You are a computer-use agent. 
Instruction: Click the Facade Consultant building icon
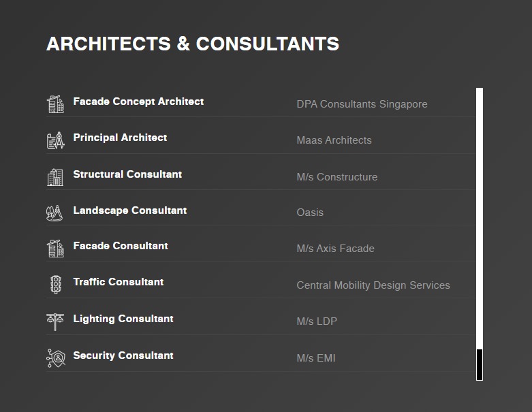click(x=55, y=249)
